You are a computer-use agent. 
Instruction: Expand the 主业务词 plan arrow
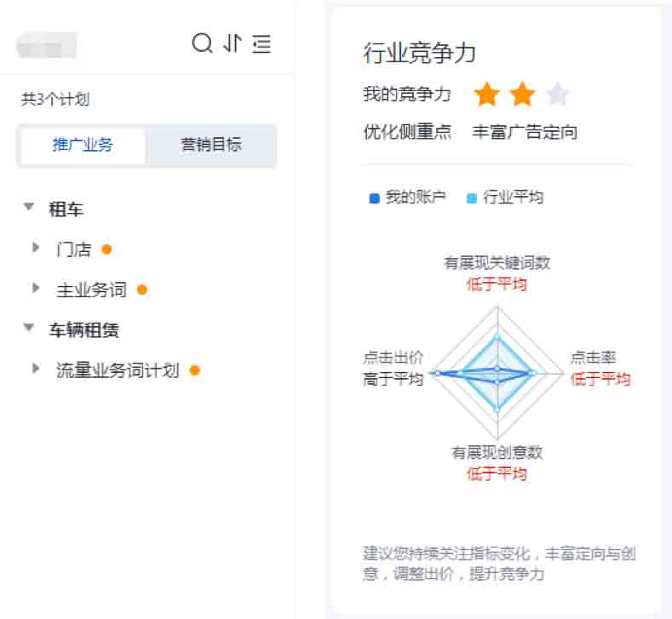(x=36, y=289)
